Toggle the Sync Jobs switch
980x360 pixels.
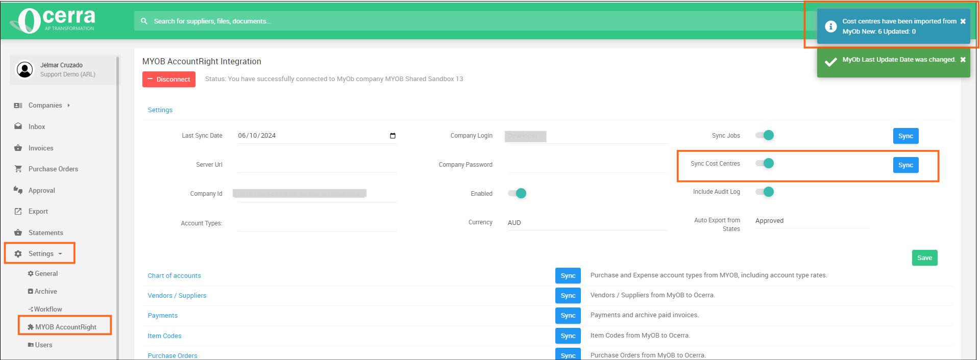click(x=765, y=135)
